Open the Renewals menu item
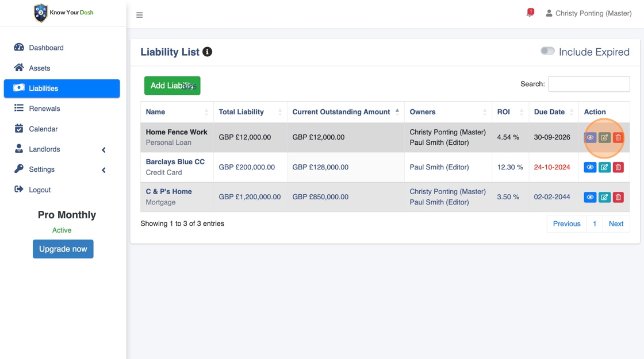This screenshot has width=644, height=359. 44,109
